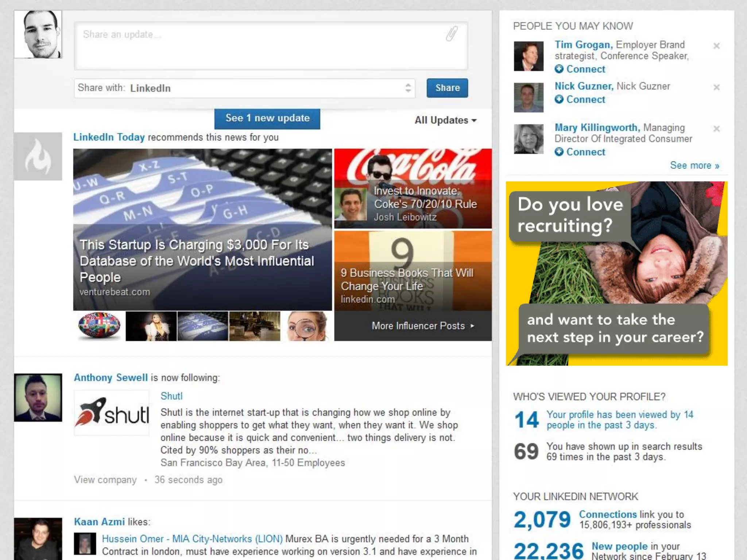The height and width of the screenshot is (560, 747).
Task: Click the Share button
Action: (447, 88)
